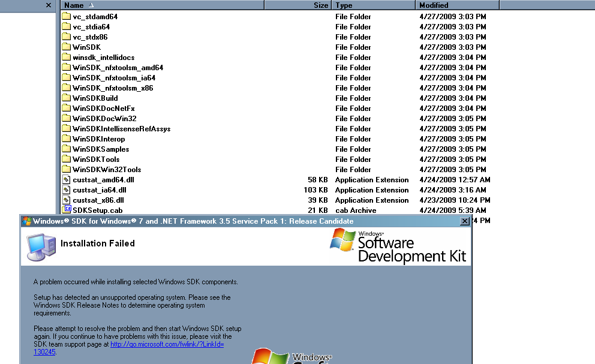Select the WinSDKTools name text
The width and height of the screenshot is (595, 364).
coord(96,160)
